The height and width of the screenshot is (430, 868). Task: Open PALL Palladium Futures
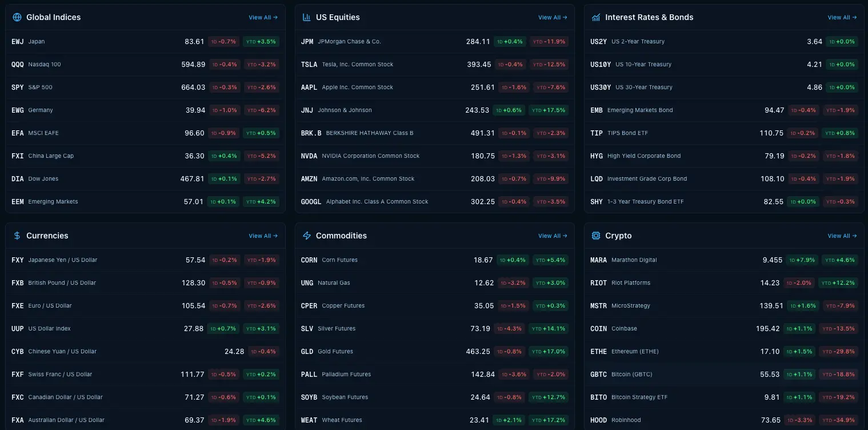(x=435, y=375)
